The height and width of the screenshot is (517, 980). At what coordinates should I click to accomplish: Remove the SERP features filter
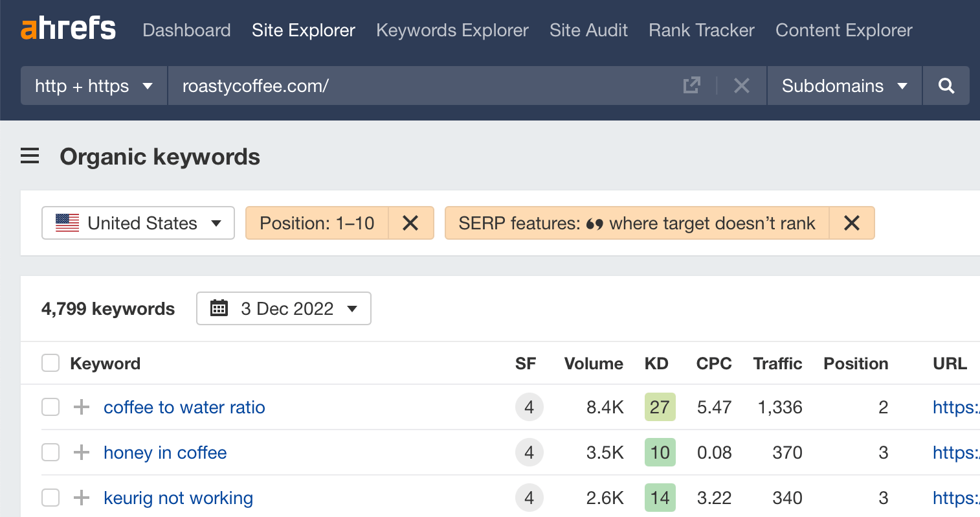point(852,223)
